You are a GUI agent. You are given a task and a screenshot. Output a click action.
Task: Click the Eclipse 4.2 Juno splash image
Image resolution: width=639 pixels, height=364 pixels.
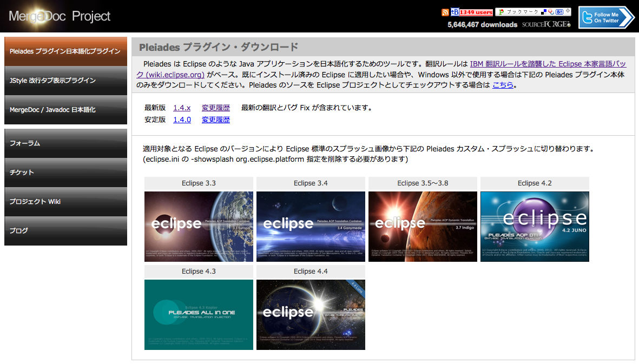535,227
